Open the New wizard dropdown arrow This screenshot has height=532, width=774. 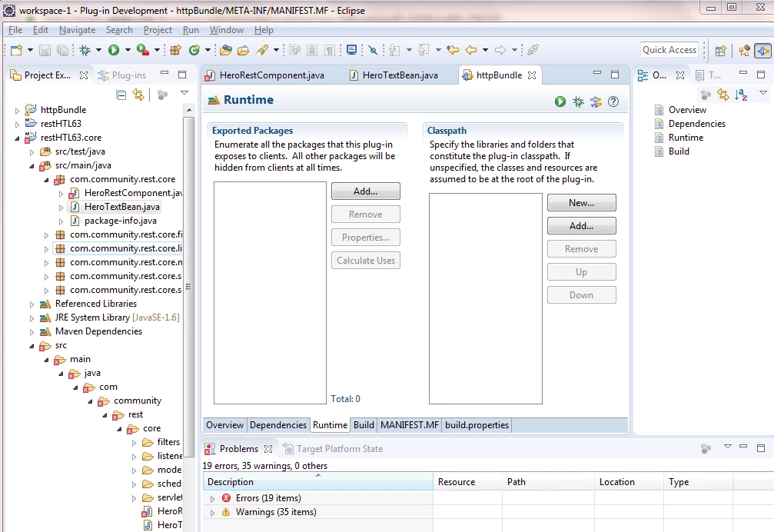[x=30, y=50]
